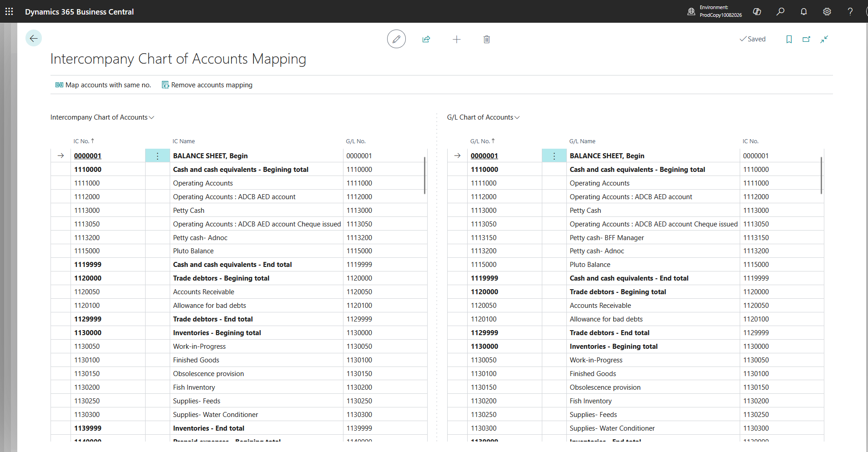The width and height of the screenshot is (868, 452).
Task: Select G/L No. 1113150 in right table
Action: pos(505,237)
